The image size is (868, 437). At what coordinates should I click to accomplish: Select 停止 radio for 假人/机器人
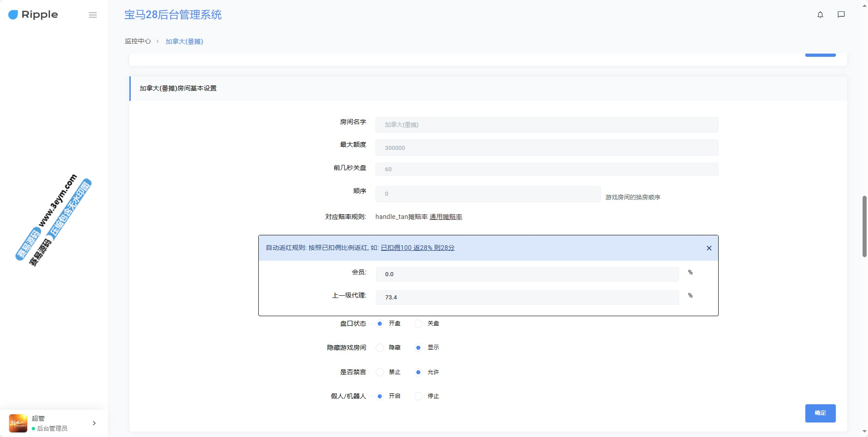pyautogui.click(x=419, y=396)
